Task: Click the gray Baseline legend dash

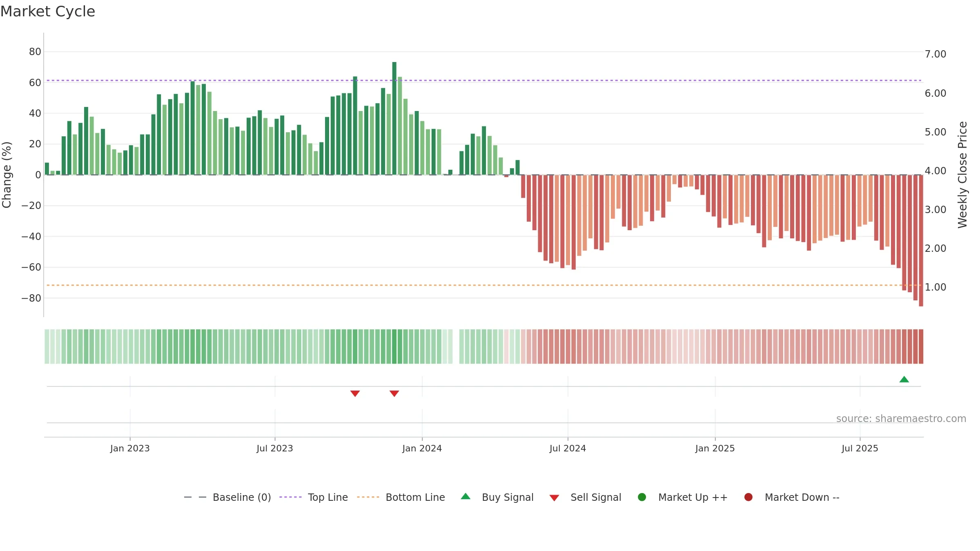Action: tap(195, 497)
